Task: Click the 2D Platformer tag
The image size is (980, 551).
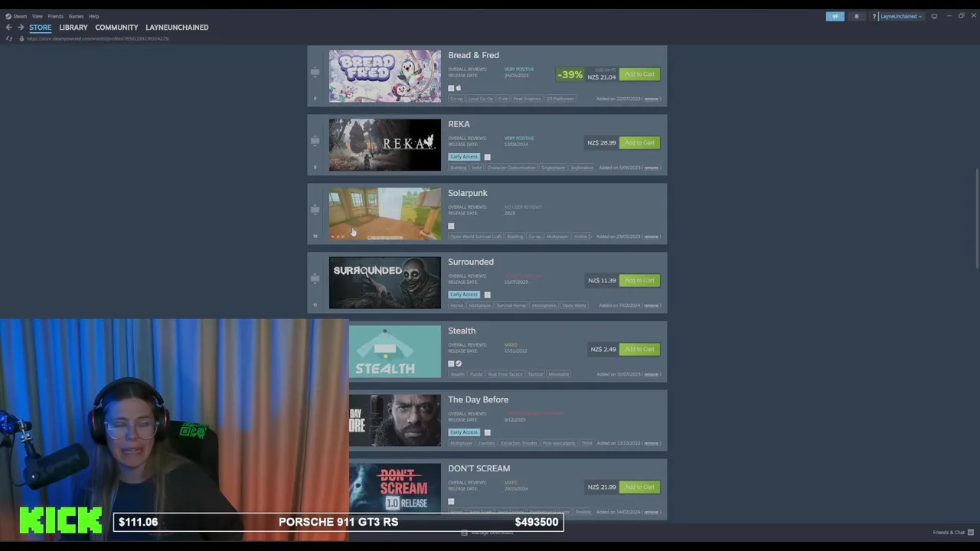Action: 560,99
